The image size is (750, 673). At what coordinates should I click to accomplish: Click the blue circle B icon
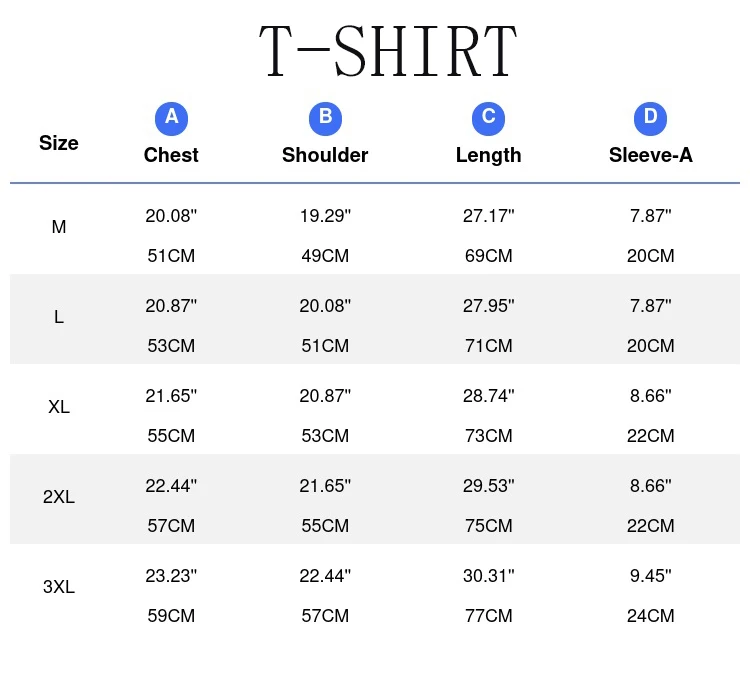(325, 118)
